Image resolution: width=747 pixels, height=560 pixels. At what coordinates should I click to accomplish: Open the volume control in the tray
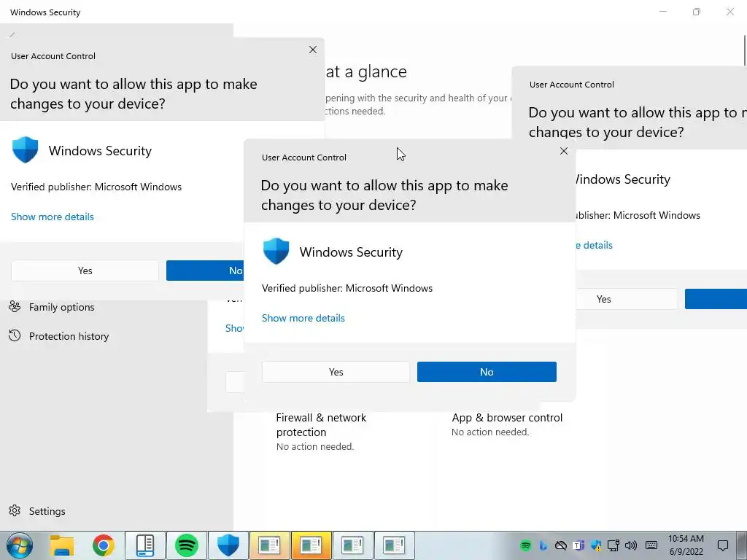[x=631, y=545]
